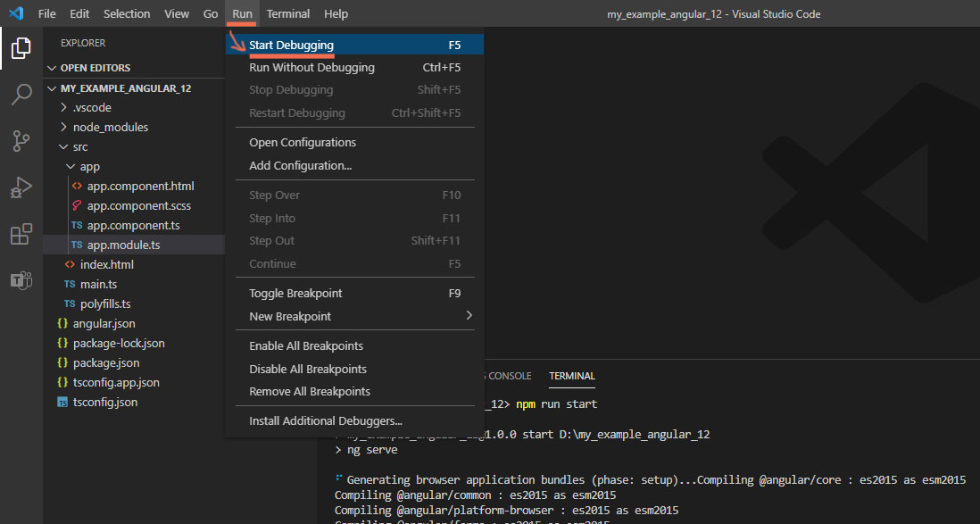980x524 pixels.
Task: Open package.json in the file explorer
Action: tap(106, 362)
